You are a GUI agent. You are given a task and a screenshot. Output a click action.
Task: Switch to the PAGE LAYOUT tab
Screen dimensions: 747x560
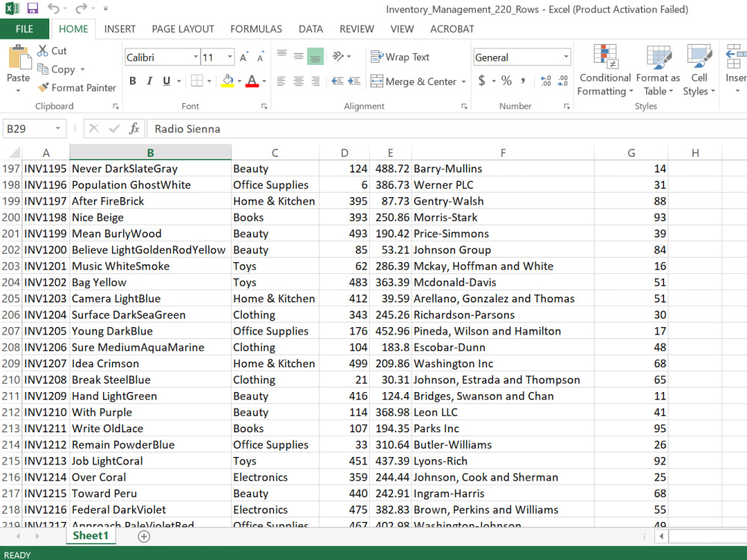pyautogui.click(x=183, y=29)
